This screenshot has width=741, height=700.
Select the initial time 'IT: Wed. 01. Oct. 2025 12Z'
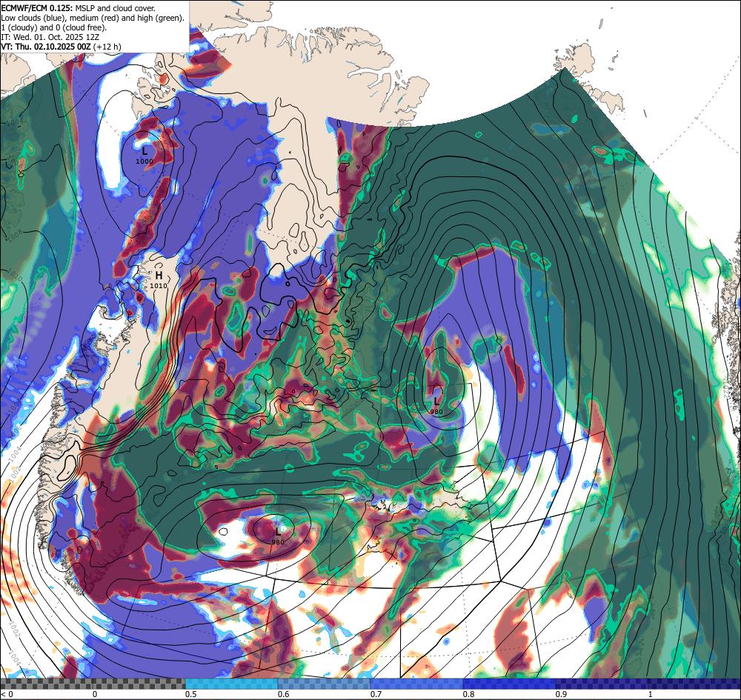click(50, 37)
